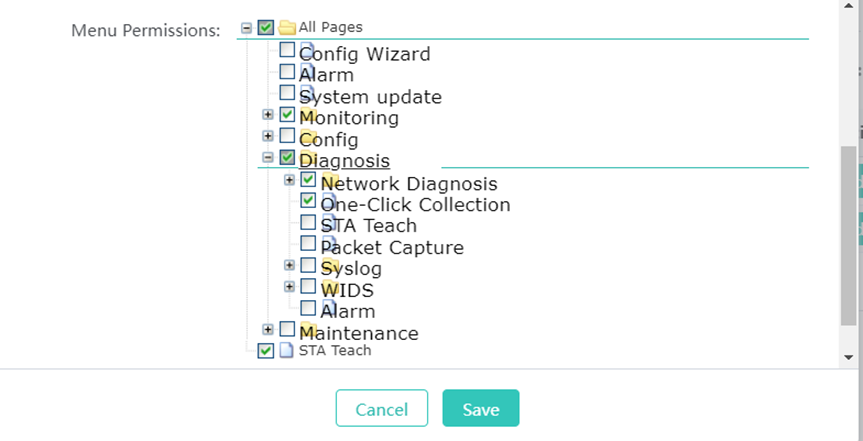The image size is (863, 441).
Task: Expand the Monitoring tree node
Action: [x=267, y=115]
